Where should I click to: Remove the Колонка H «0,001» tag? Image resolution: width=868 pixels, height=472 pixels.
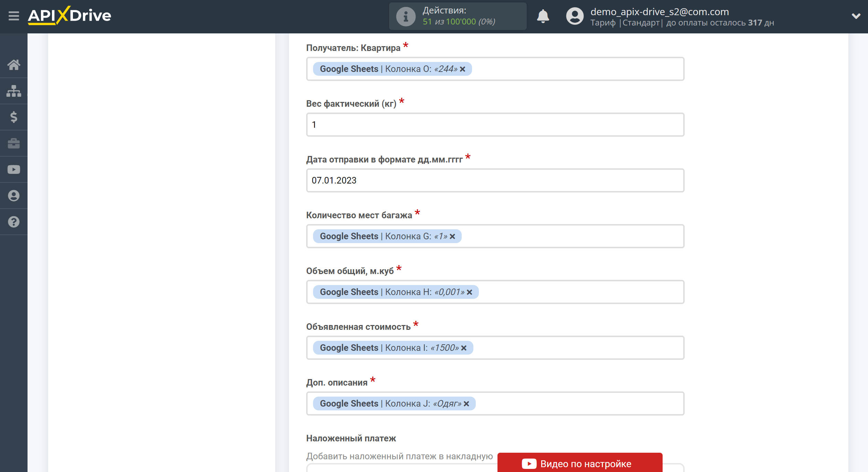coord(469,292)
